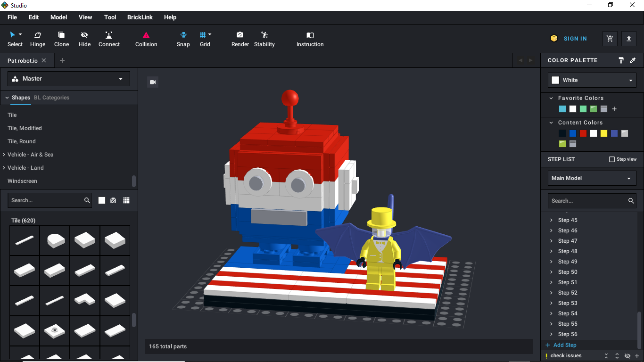
Task: Toggle Collision detection
Action: coord(146,39)
